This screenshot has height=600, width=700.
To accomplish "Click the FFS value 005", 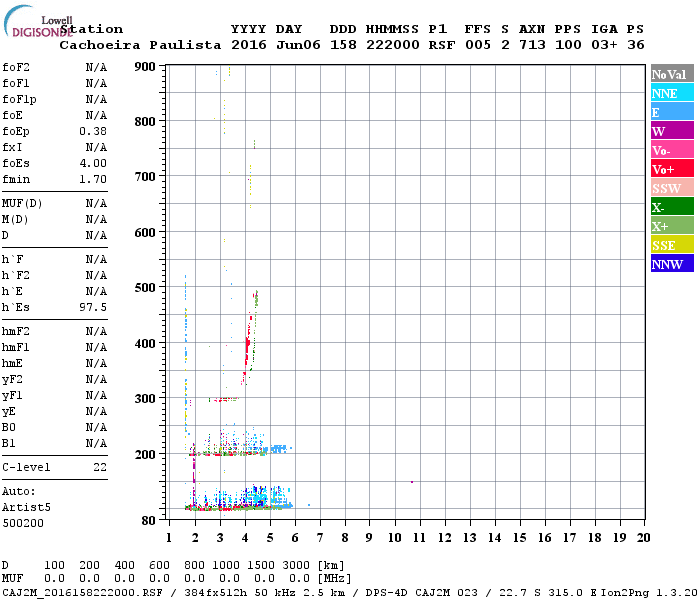I will point(478,45).
